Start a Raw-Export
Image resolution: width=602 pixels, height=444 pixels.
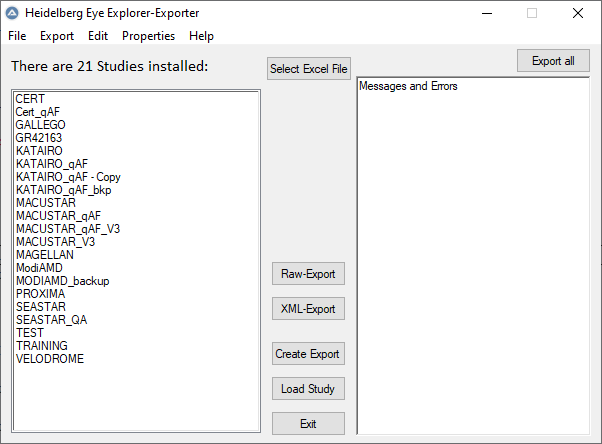coord(308,274)
